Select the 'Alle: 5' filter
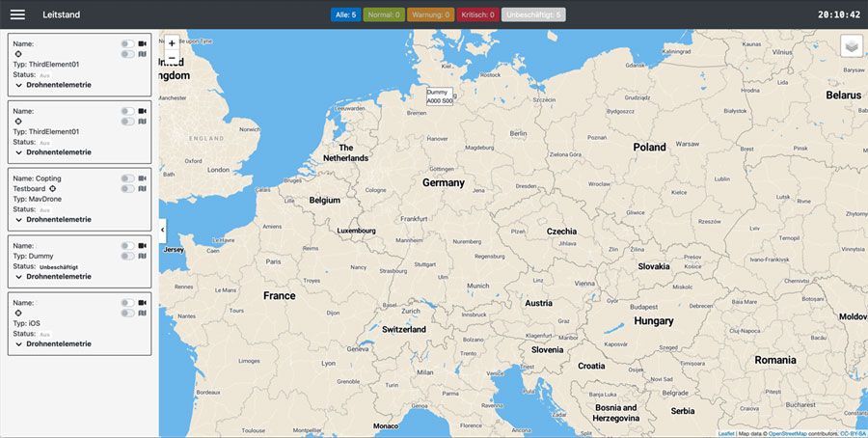The height and width of the screenshot is (438, 868). click(x=345, y=14)
